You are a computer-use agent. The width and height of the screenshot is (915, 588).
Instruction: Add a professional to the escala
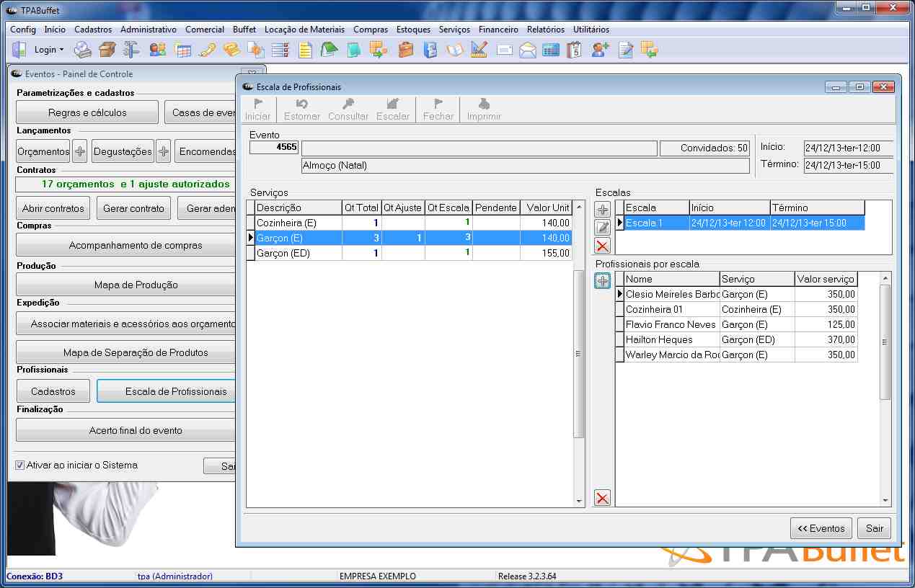click(602, 282)
